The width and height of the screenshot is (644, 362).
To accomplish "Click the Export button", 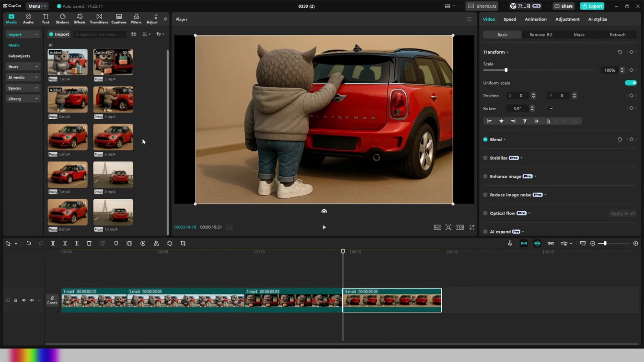I will [x=592, y=6].
